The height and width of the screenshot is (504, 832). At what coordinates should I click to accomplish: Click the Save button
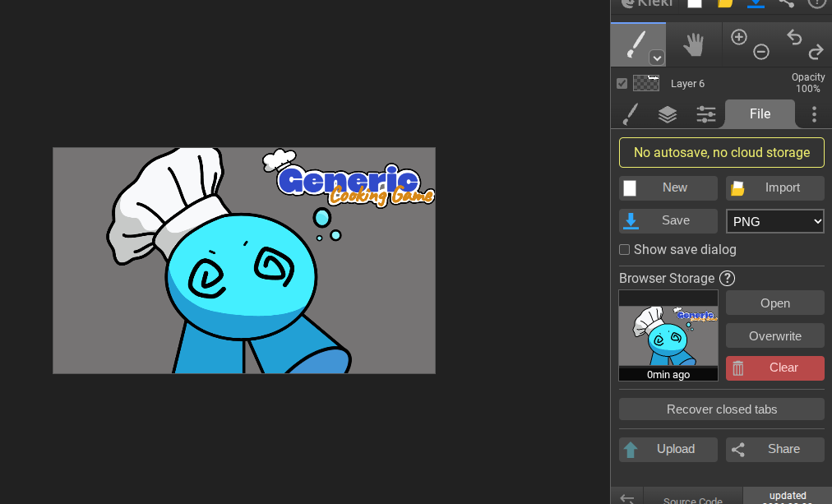click(668, 220)
